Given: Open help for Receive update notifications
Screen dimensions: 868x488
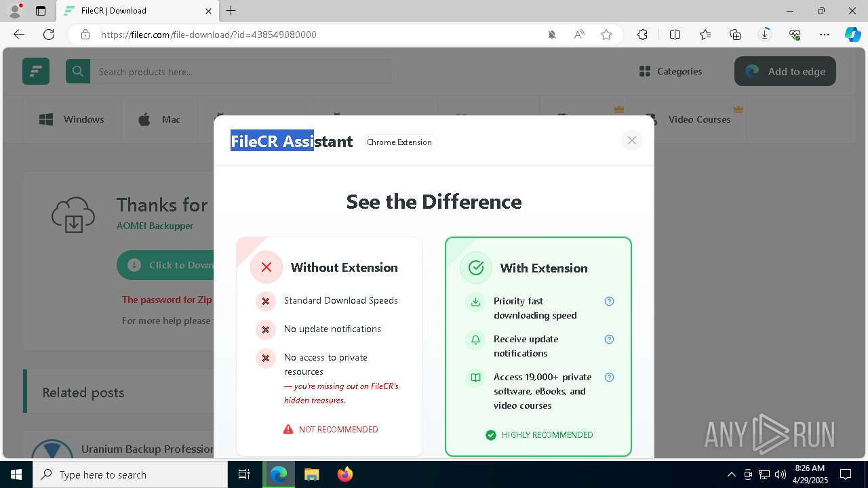Looking at the screenshot, I should click(x=609, y=339).
